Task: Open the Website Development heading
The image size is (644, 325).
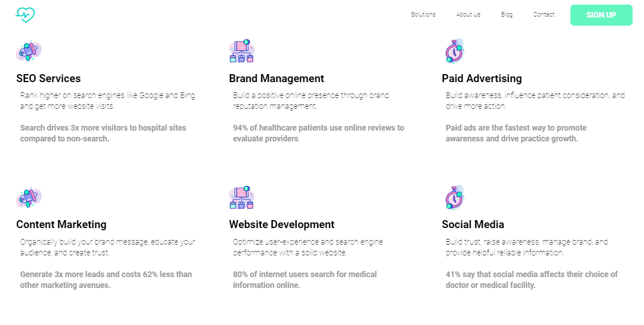Action: click(282, 225)
